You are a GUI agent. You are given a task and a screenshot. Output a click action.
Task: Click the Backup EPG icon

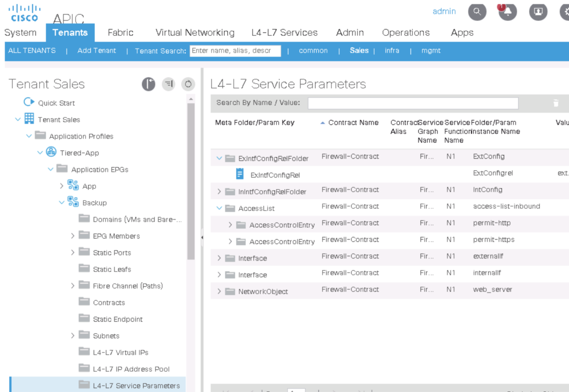73,202
